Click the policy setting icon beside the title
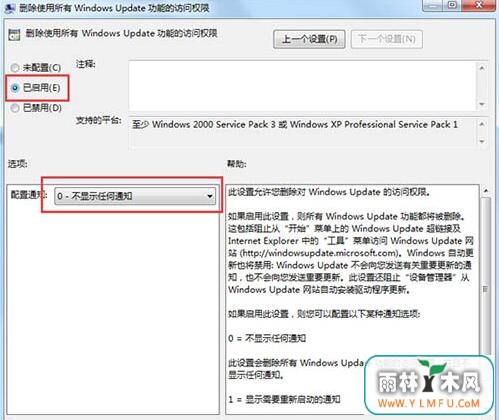This screenshot has width=499, height=420. (x=14, y=35)
